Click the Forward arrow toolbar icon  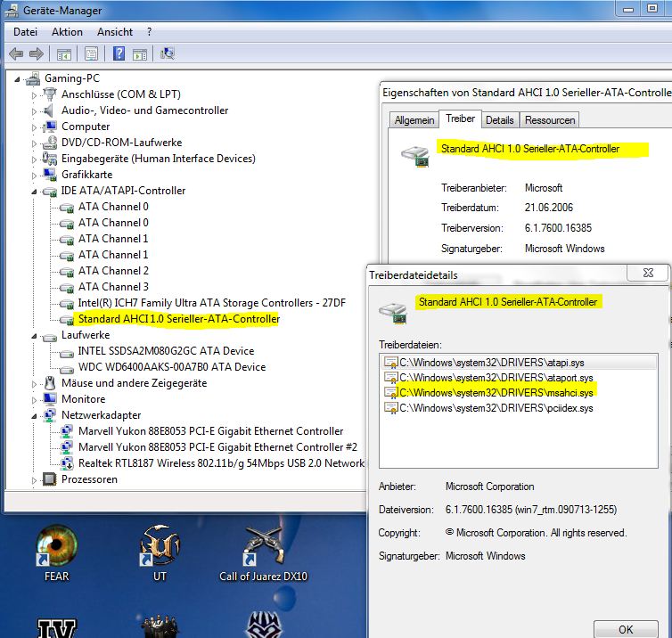coord(37,54)
